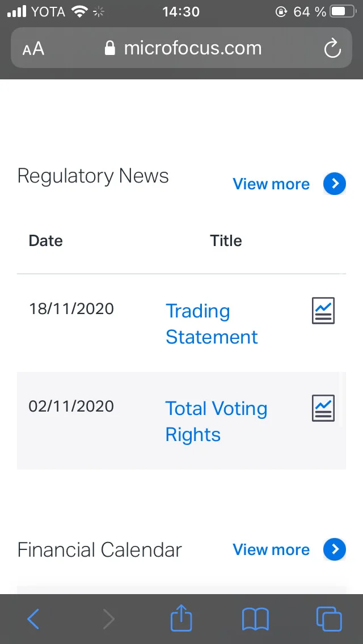Image resolution: width=363 pixels, height=644 pixels.
Task: Open Trading Statement document chart icon
Action: (x=323, y=311)
